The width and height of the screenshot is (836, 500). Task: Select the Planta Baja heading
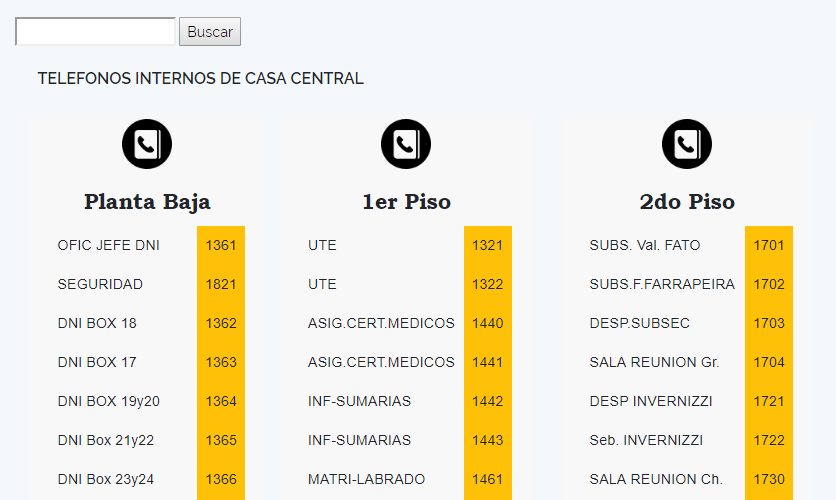tap(147, 202)
